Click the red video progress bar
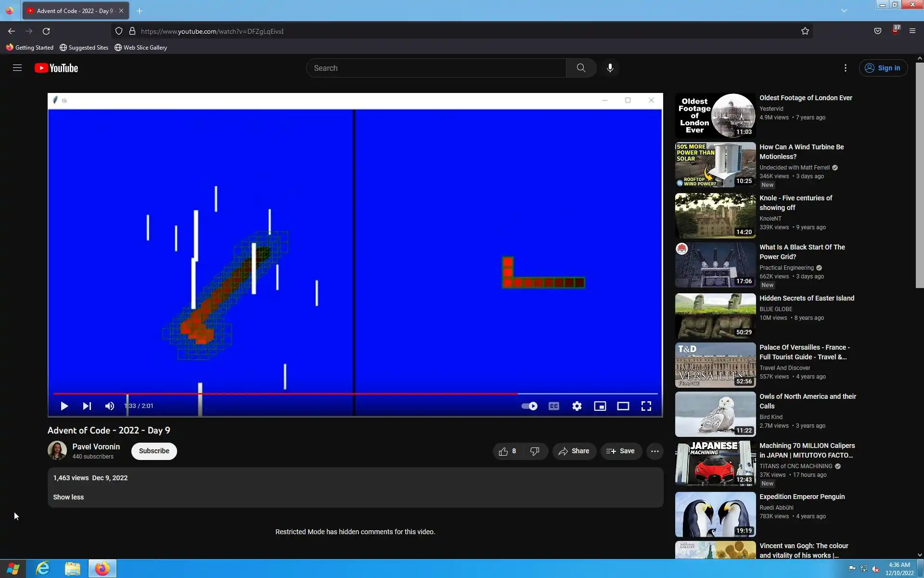The image size is (924, 578). point(289,394)
